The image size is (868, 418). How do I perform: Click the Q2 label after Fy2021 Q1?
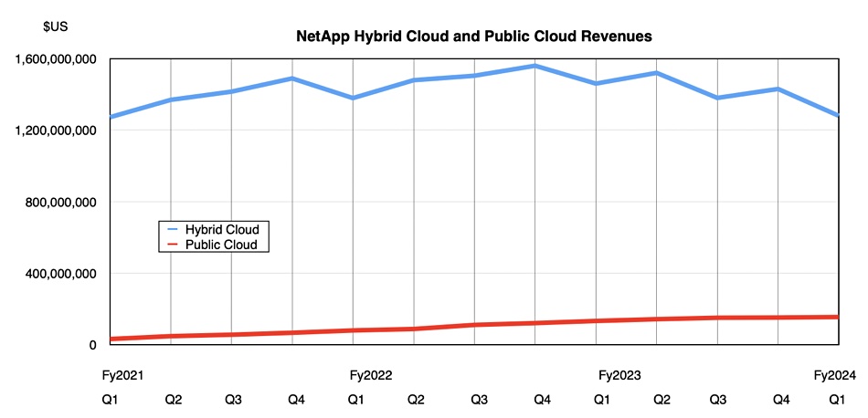[x=174, y=399]
